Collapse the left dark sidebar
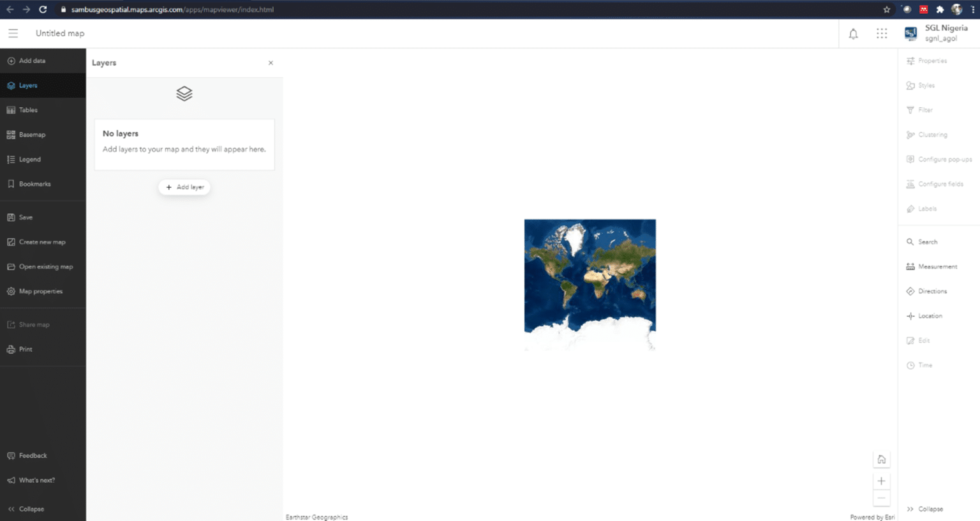The image size is (980, 521). pos(29,508)
